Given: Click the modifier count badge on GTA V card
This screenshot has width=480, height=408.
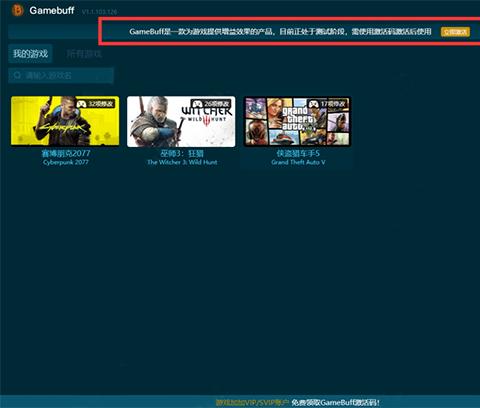Looking at the screenshot, I should pos(328,104).
